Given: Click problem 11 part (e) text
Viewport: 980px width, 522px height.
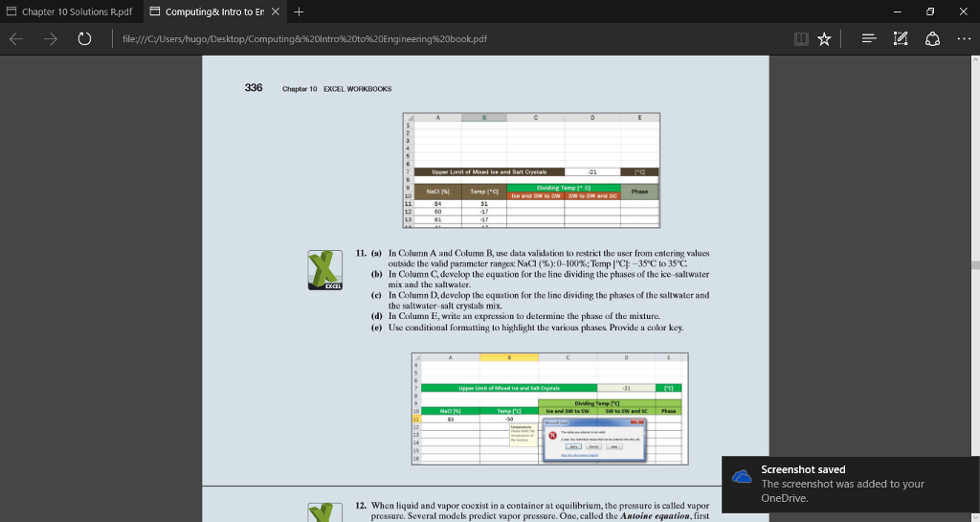Looking at the screenshot, I should [527, 327].
